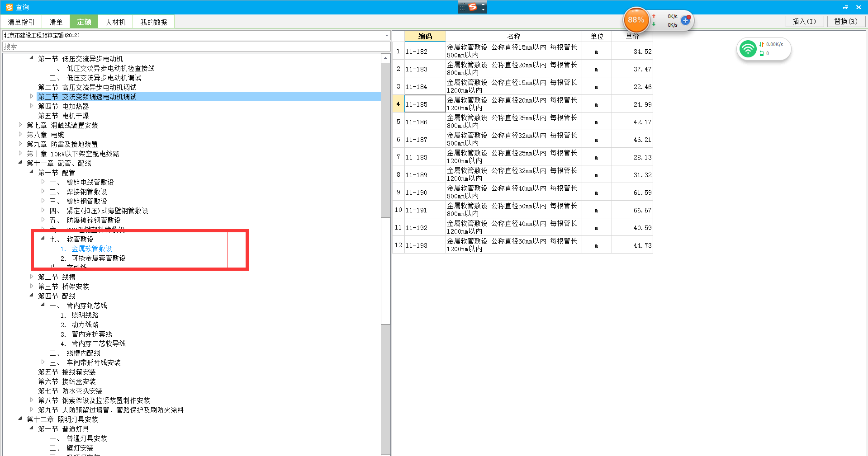The width and height of the screenshot is (868, 456).
Task: Click the 88% memory accelerator ball
Action: click(x=636, y=20)
